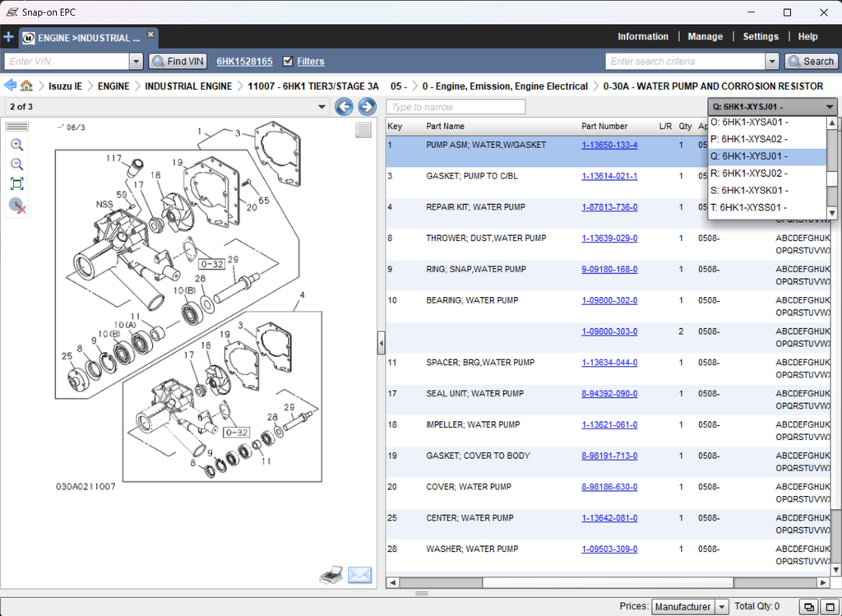Image resolution: width=842 pixels, height=616 pixels.
Task: Sort by Part Number column header
Action: [604, 126]
